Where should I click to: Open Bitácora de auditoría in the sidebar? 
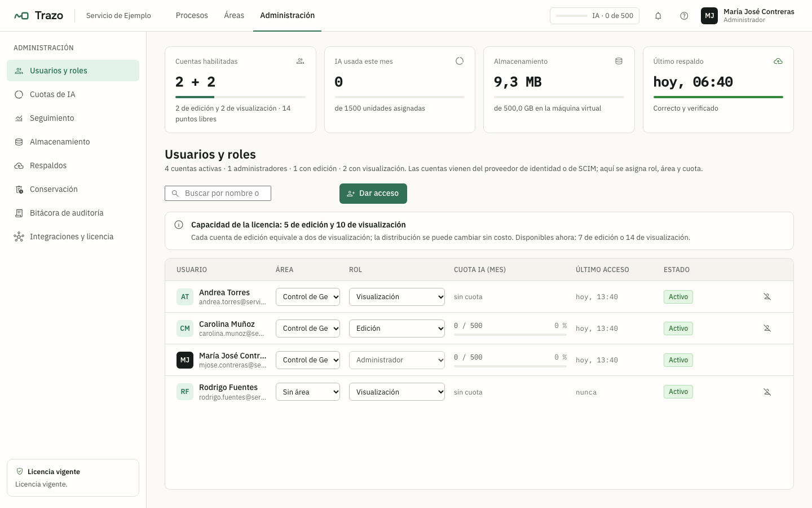click(73, 213)
